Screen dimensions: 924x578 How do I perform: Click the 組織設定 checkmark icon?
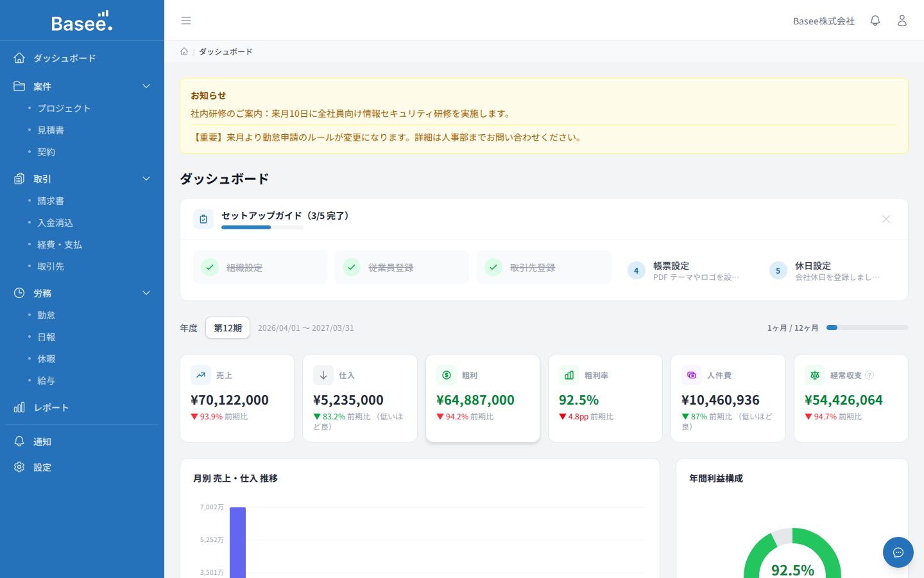click(210, 267)
